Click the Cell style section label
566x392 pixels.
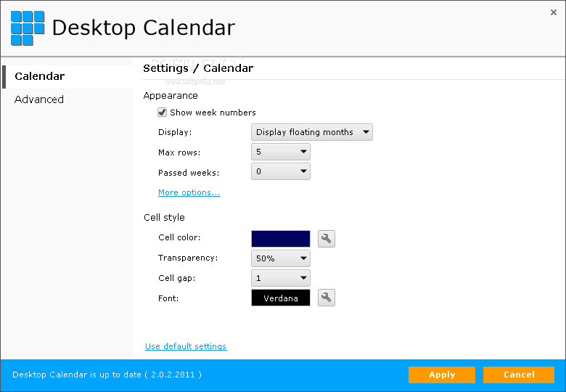point(164,217)
